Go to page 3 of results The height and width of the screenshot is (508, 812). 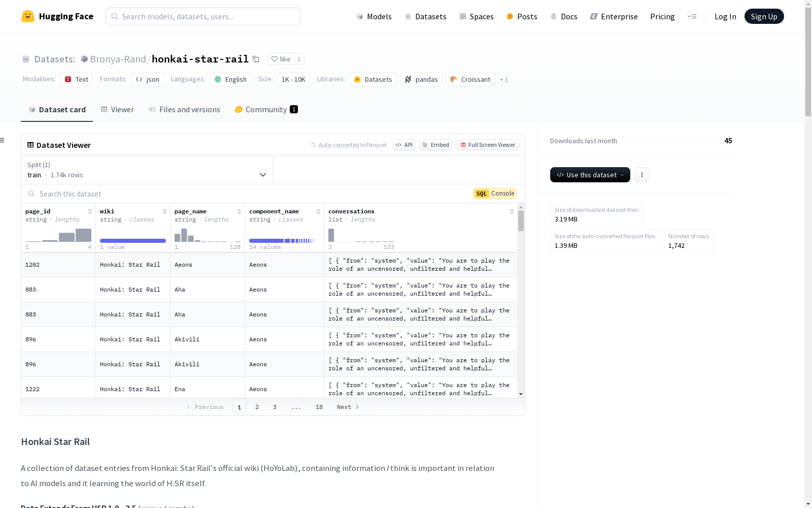(275, 407)
